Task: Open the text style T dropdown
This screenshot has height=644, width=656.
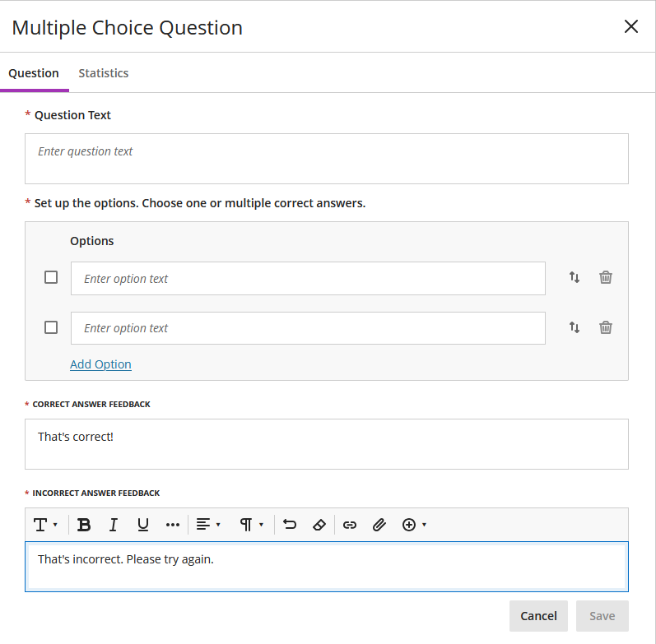Action: click(45, 525)
